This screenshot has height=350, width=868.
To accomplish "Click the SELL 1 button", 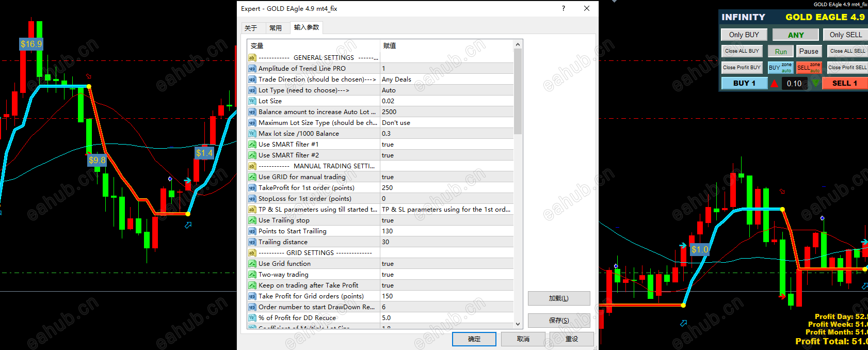I will click(845, 83).
